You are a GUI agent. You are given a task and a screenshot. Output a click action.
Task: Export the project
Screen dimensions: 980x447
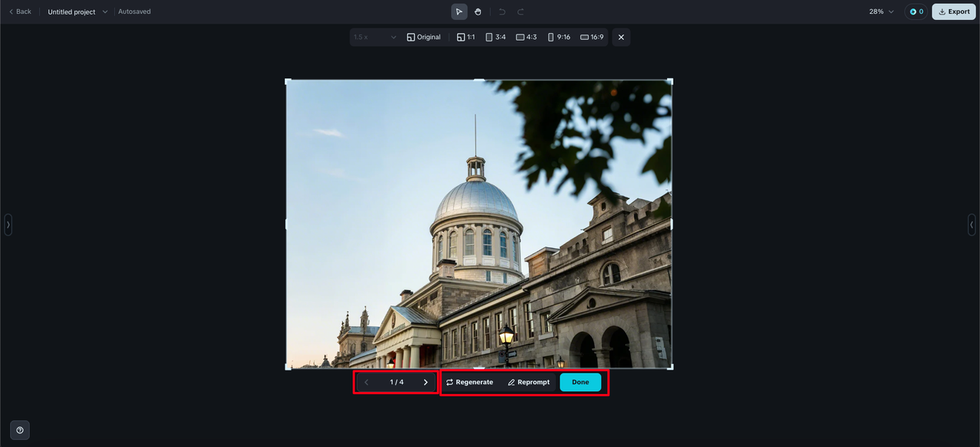point(953,11)
